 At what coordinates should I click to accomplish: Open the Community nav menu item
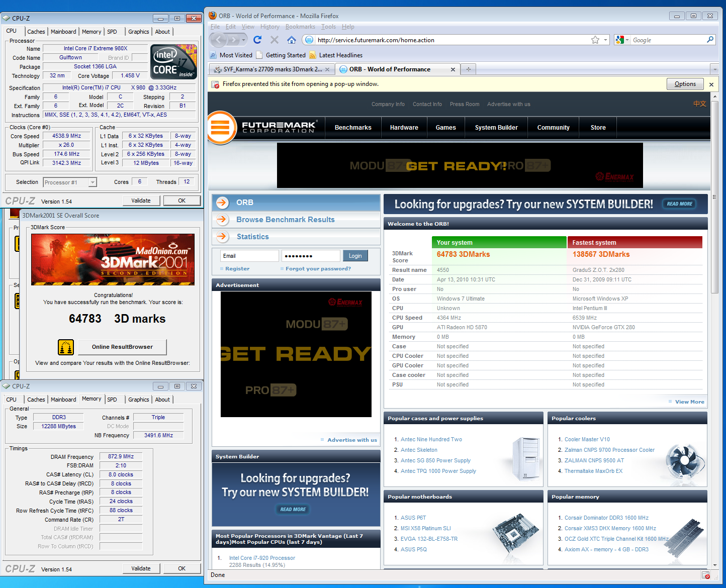[x=554, y=128]
